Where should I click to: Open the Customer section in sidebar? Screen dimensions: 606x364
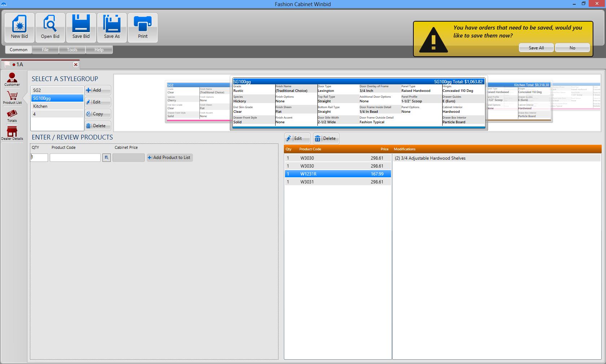[12, 80]
